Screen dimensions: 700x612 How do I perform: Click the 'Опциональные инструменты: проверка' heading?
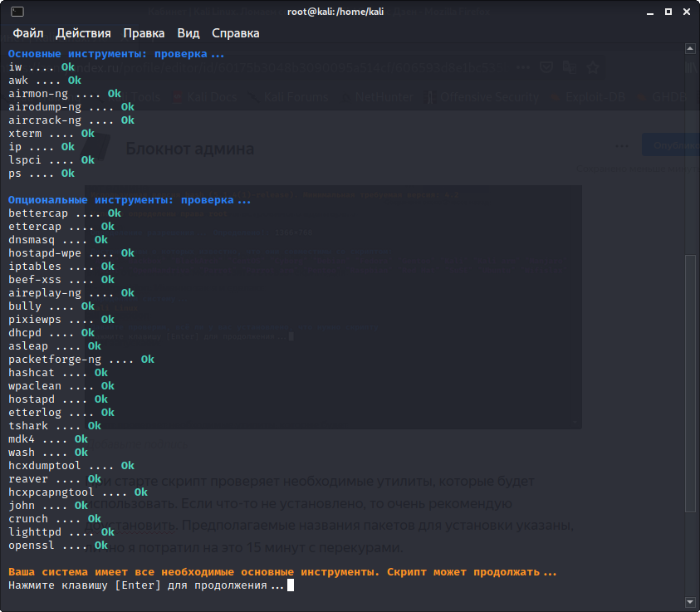(x=130, y=200)
